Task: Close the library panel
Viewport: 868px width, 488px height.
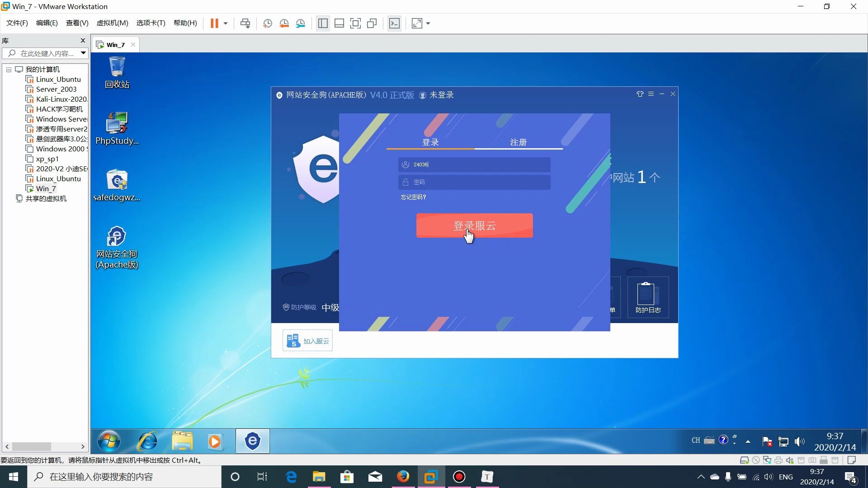Action: [x=83, y=40]
